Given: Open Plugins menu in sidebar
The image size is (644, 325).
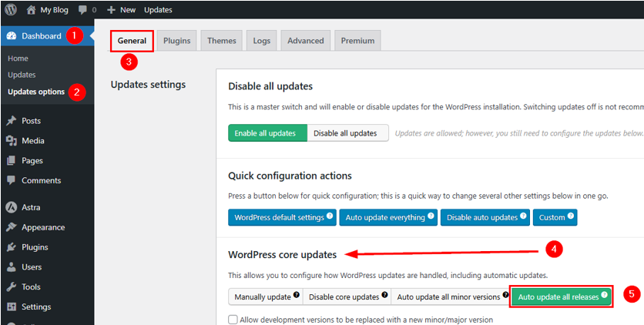Looking at the screenshot, I should click(x=47, y=247).
